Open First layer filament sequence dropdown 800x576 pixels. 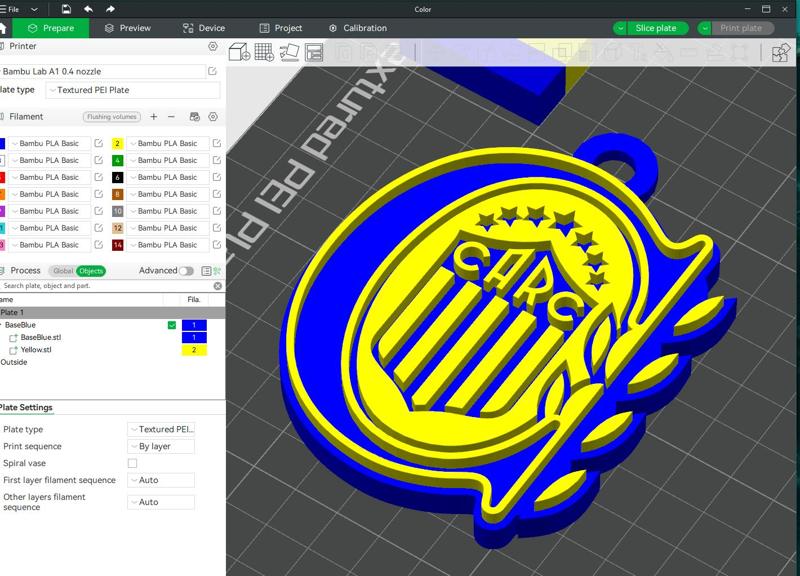162,480
